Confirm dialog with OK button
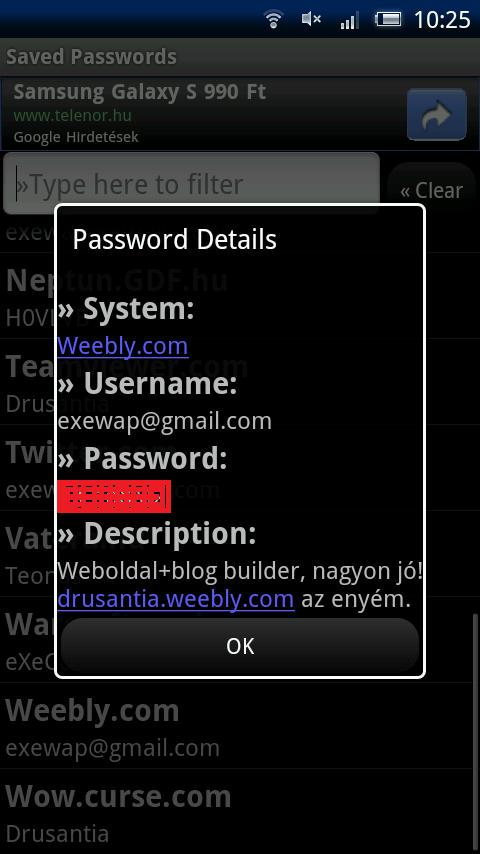The height and width of the screenshot is (854, 480). click(x=240, y=646)
